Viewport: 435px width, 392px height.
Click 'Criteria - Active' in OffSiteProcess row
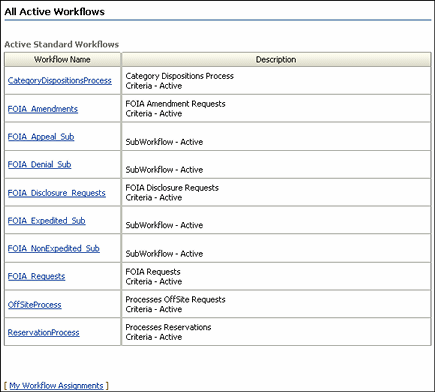[x=154, y=309]
